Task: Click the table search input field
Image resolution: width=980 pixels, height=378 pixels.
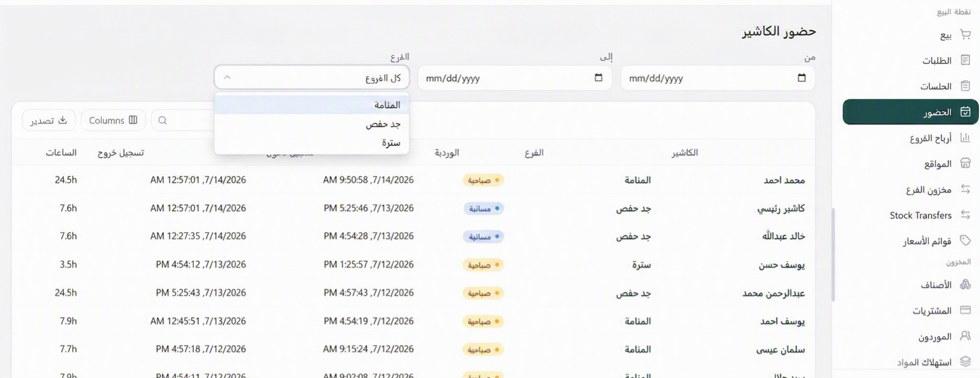Action: [184, 120]
